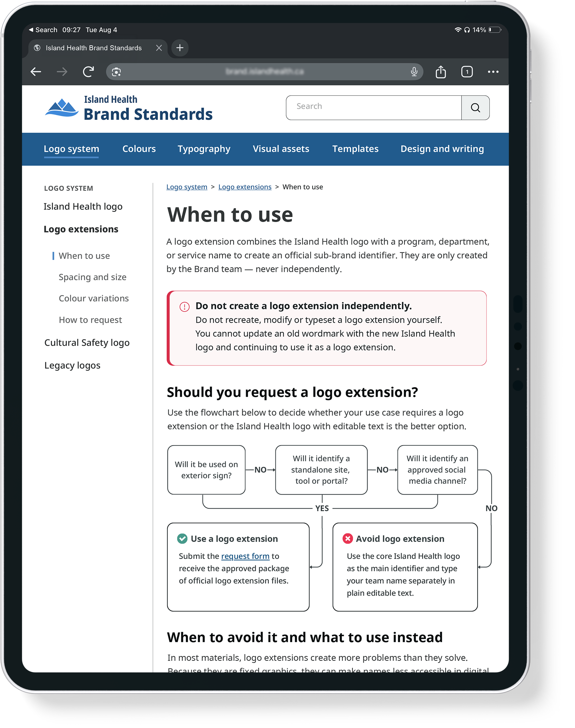Image resolution: width=575 pixels, height=728 pixels.
Task: Open the Visual assets nav item
Action: 281,149
